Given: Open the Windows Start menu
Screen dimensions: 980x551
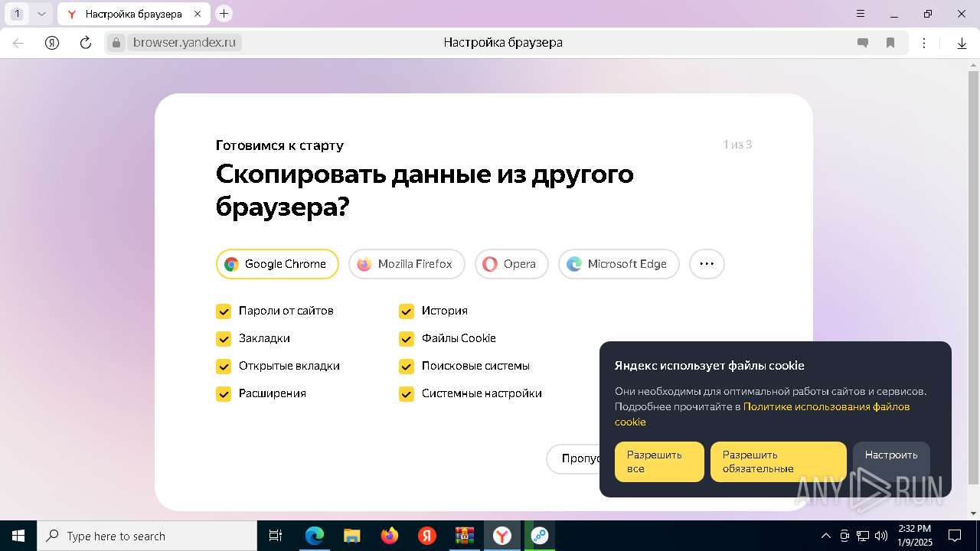Looking at the screenshot, I should click(18, 536).
